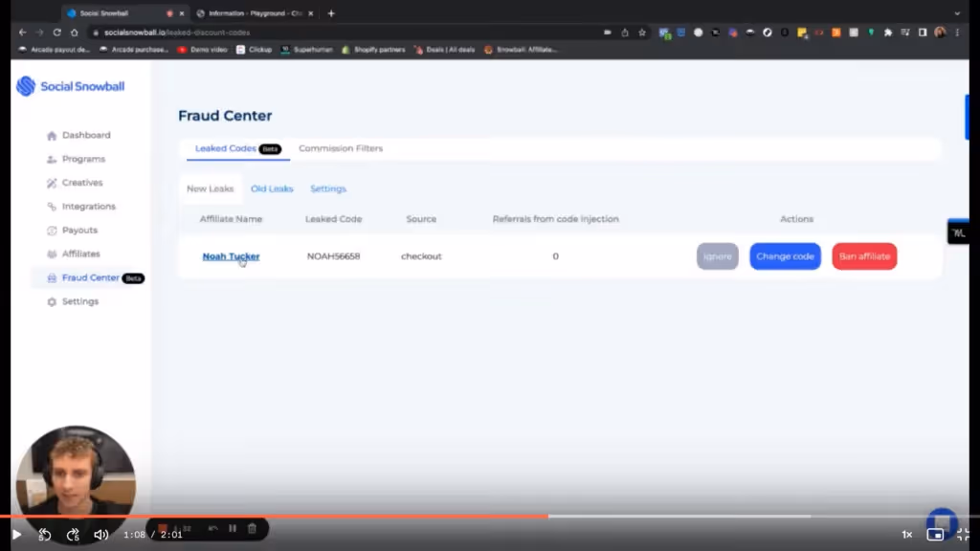Click the checkout source cell
Viewport: 980px width, 551px height.
tap(421, 256)
